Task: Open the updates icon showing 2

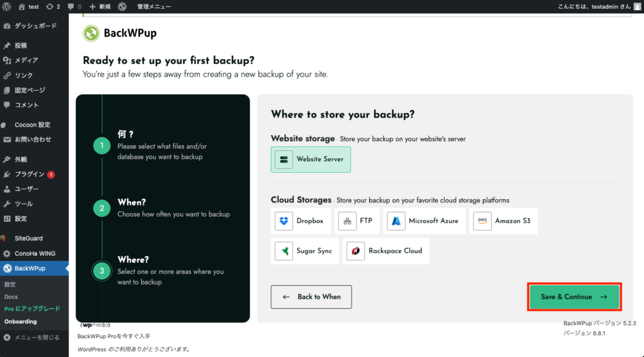Action: point(53,6)
